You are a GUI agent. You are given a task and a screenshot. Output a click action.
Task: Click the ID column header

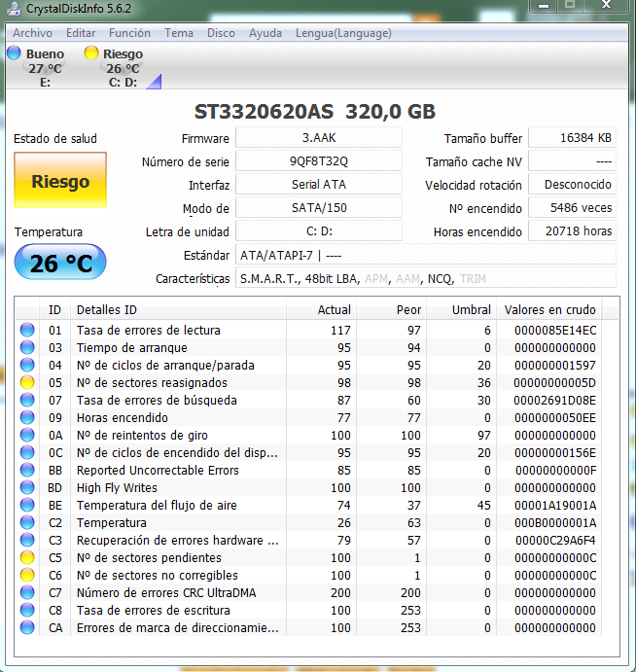(x=54, y=309)
